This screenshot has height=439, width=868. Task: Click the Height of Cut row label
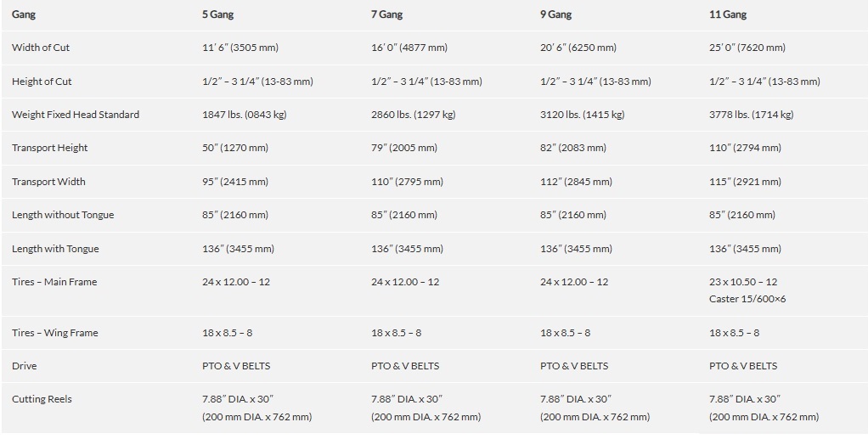(x=42, y=82)
